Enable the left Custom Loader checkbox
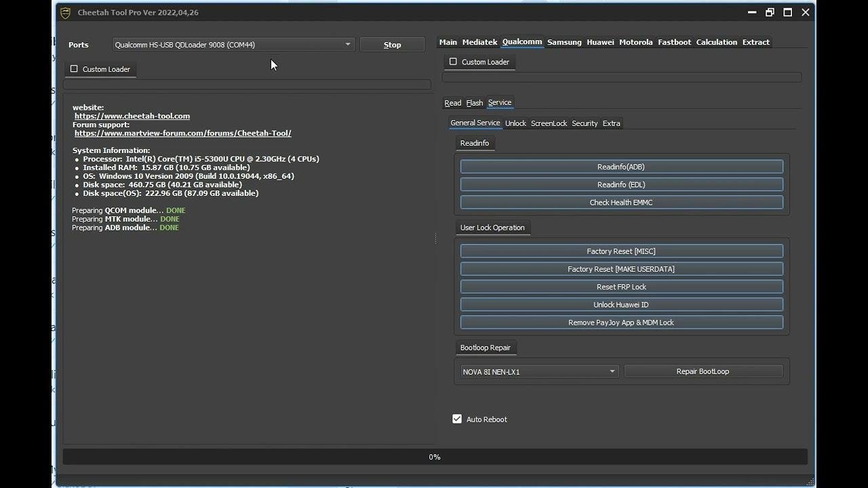 click(x=75, y=69)
